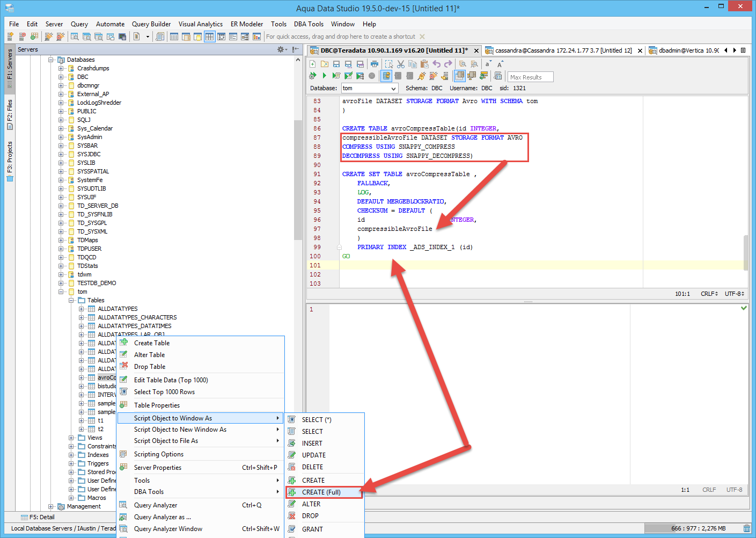Screen dimensions: 756x538
Task: Click the Drop Table red X icon
Action: [x=124, y=366]
